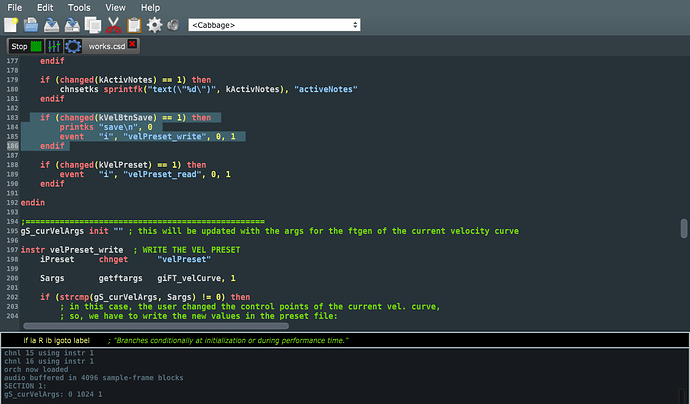
Task: Click "instr velPreset_write" on line 197
Action: point(72,250)
